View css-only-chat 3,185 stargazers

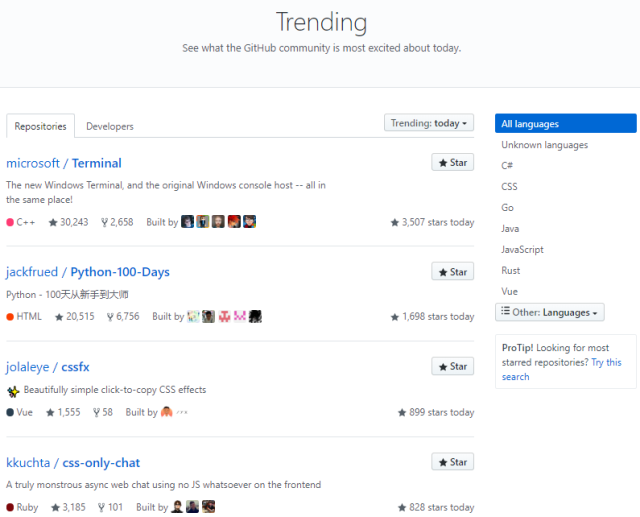(68, 507)
